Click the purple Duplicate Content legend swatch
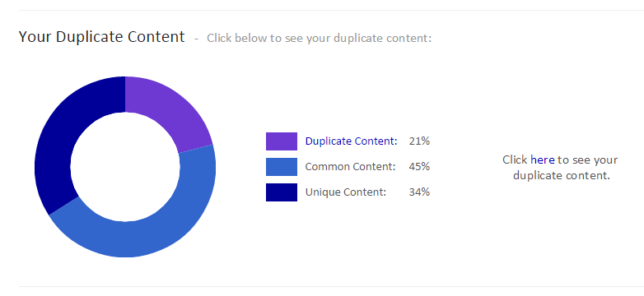Viewport: 644px width, 296px height. click(282, 141)
